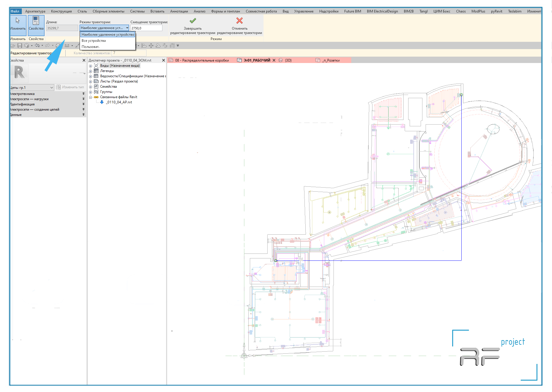Click the Save floppy disk icon
The width and height of the screenshot is (552, 392).
20,46
